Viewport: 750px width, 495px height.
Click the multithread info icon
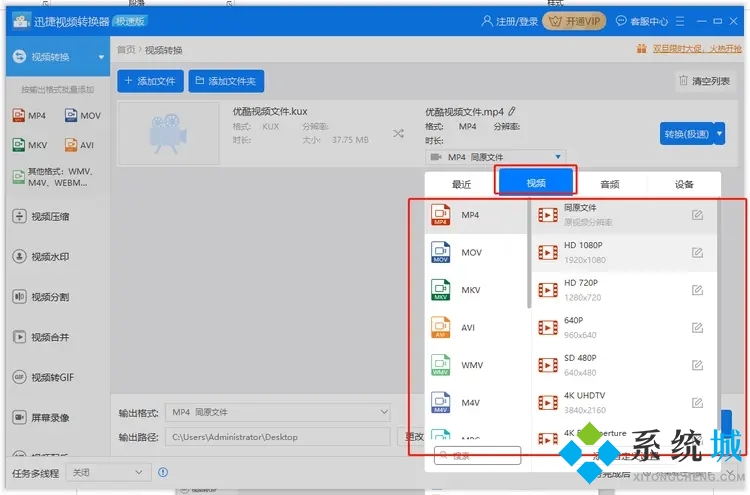(163, 472)
